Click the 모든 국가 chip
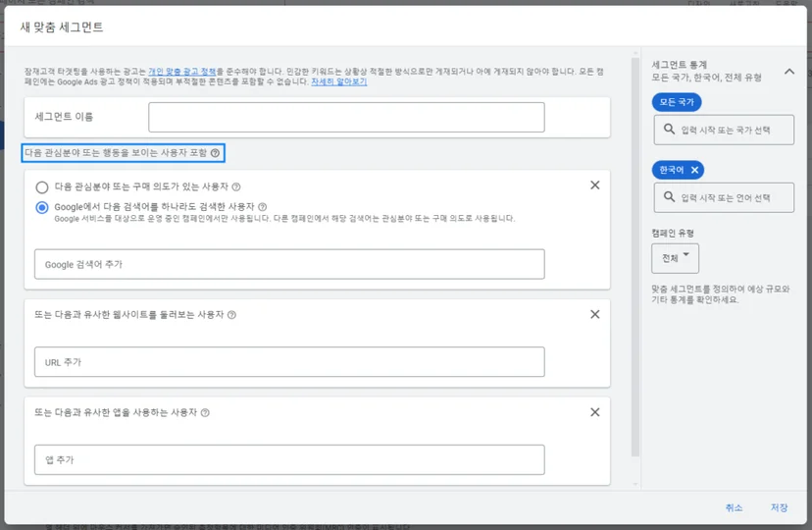Screen dimensions: 812x530 [x=677, y=102]
